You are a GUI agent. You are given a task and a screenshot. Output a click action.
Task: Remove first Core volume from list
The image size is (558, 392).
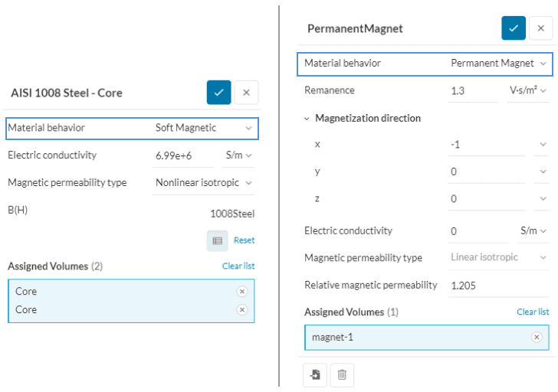[x=242, y=292]
